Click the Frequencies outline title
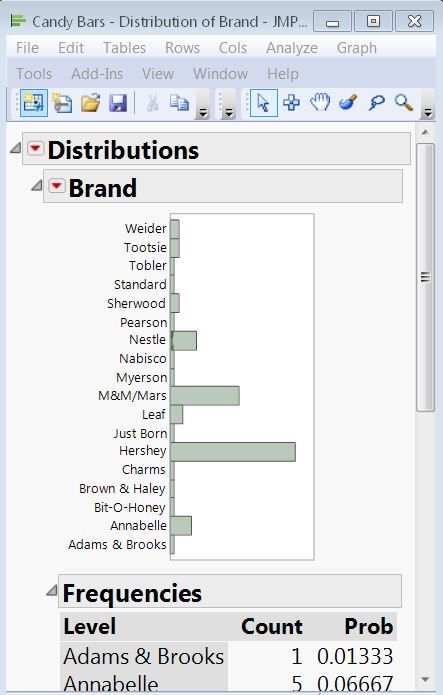The image size is (443, 695). click(132, 593)
